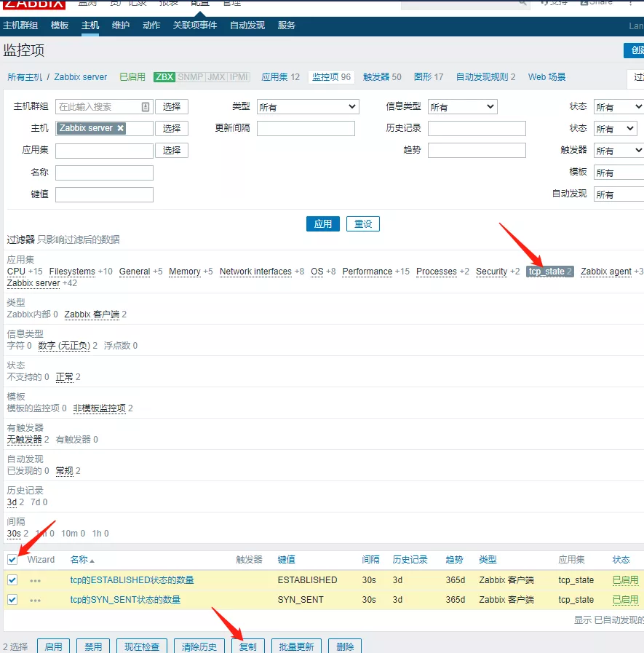Click the SNMP availability badge
Screen dimensions: 644x653
[191, 77]
